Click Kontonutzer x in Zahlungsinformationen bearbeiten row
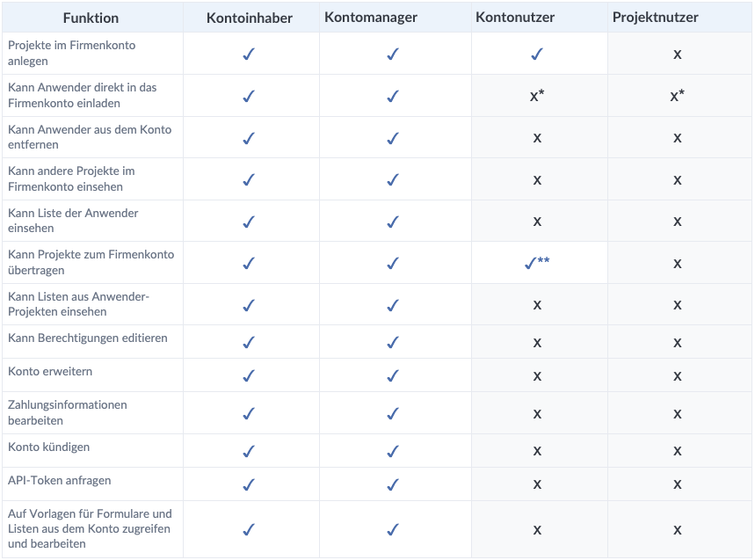 pyautogui.click(x=537, y=414)
